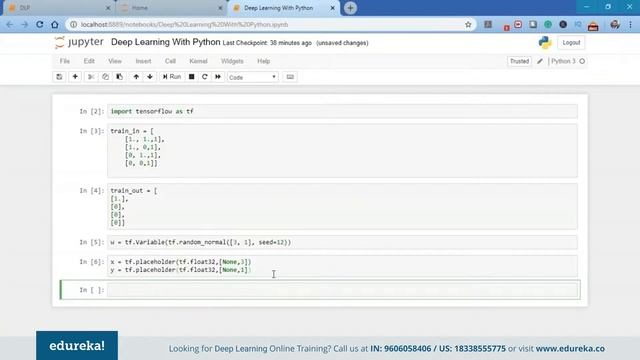Viewport: 640px width, 360px height.
Task: Click the Logout button
Action: tap(571, 42)
